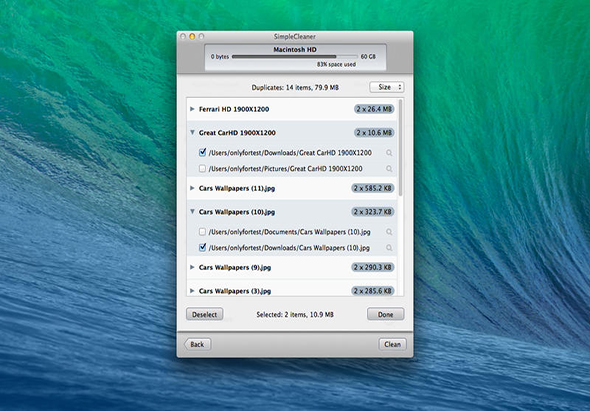
Task: Select Cars Wallpapers (10).jpg row title
Action: tap(237, 212)
